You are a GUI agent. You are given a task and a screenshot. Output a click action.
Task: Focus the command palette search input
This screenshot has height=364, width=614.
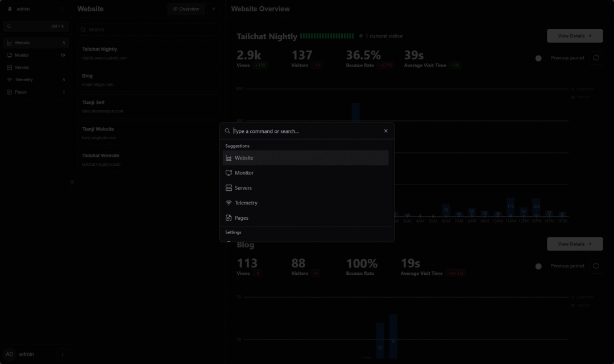(x=306, y=131)
